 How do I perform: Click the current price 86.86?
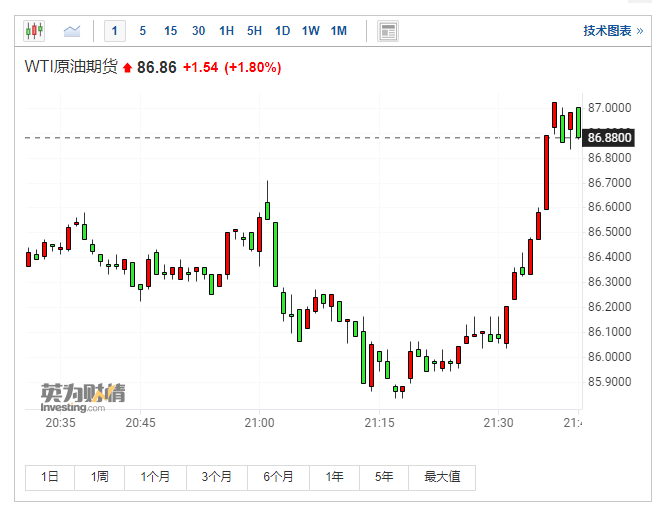[157, 67]
